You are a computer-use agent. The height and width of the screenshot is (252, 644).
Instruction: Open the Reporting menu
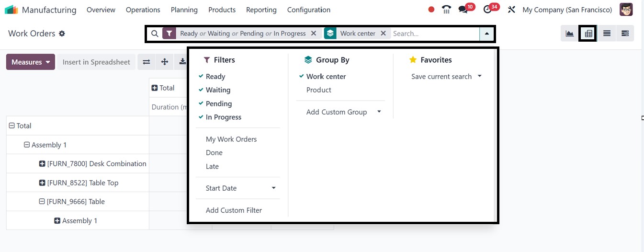261,10
